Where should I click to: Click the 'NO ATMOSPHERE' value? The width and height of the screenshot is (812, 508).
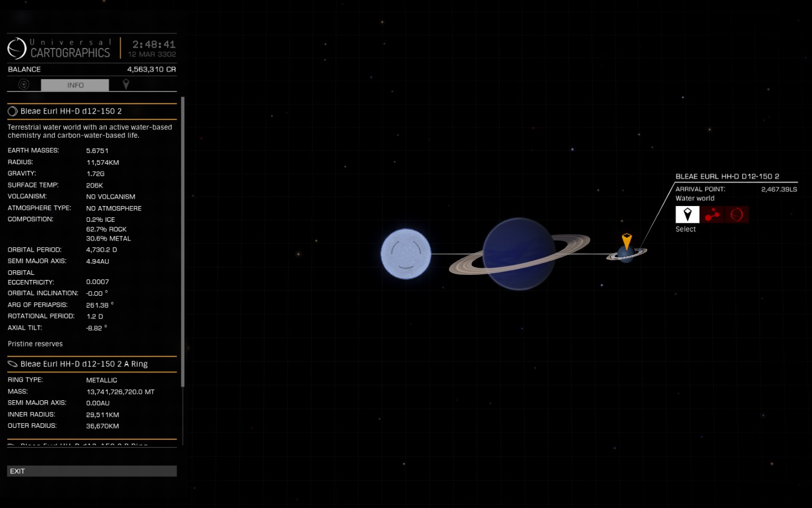114,208
